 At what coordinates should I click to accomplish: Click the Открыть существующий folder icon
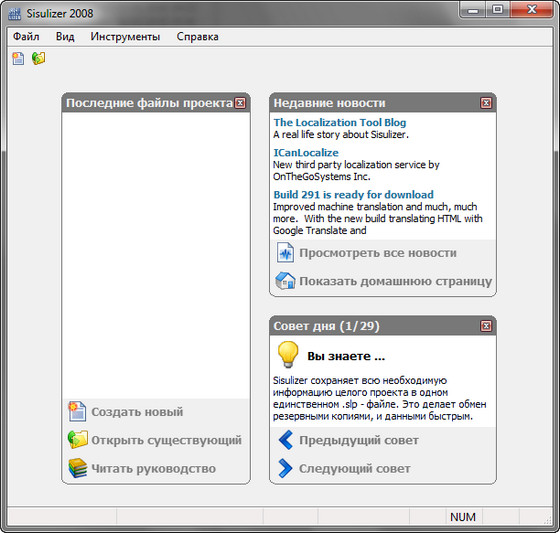pyautogui.click(x=78, y=440)
